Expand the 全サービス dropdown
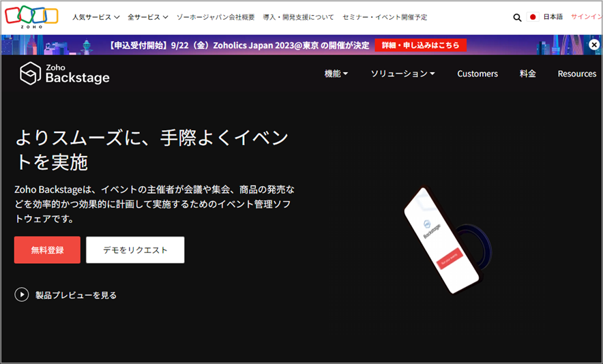Viewport: 603px width, 364px height. (147, 17)
